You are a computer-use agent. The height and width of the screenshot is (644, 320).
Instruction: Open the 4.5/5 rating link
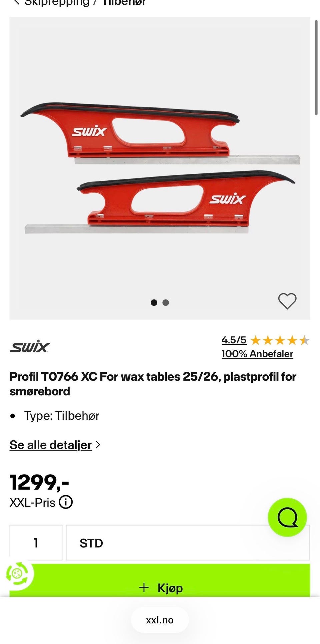coord(234,340)
